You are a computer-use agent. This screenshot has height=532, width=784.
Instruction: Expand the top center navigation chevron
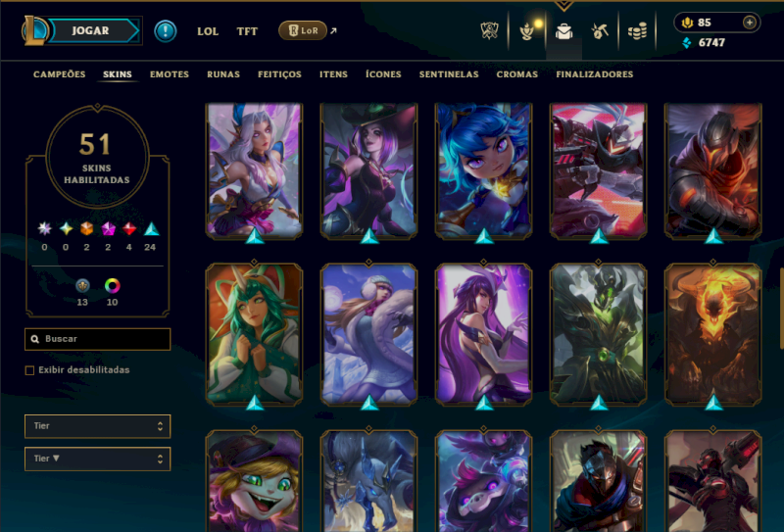point(563,6)
